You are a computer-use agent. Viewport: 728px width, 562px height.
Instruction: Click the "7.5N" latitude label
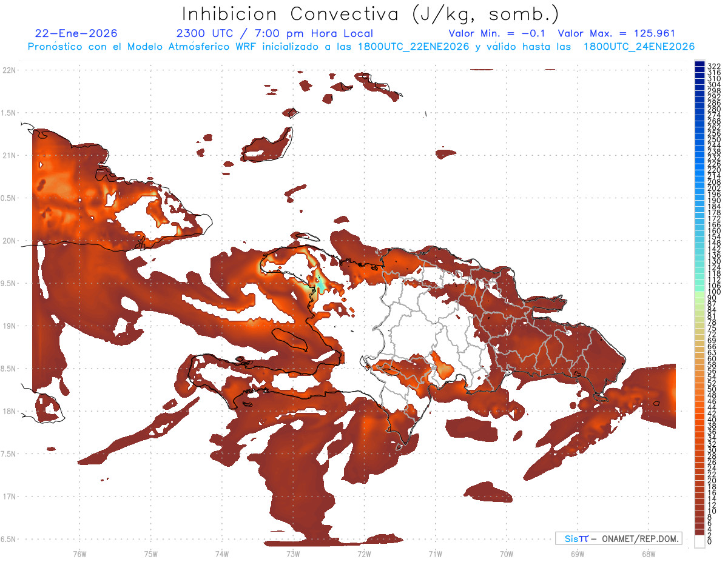(x=9, y=454)
